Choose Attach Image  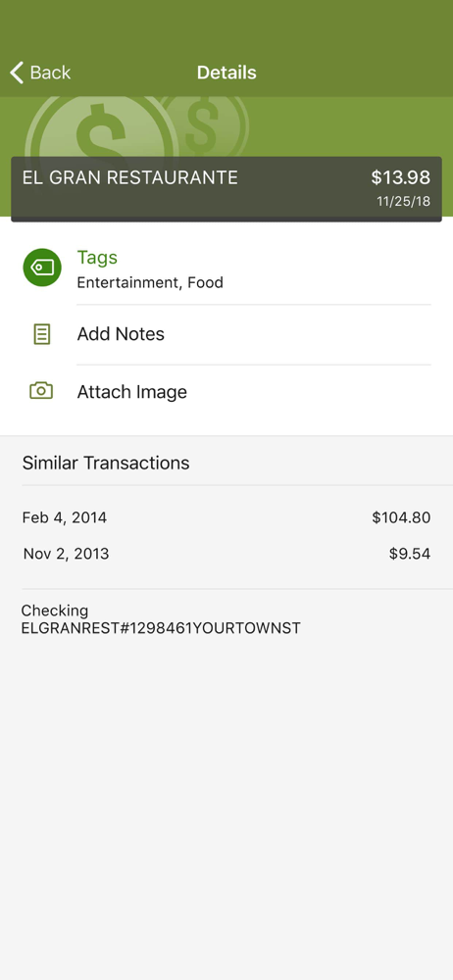[226, 392]
